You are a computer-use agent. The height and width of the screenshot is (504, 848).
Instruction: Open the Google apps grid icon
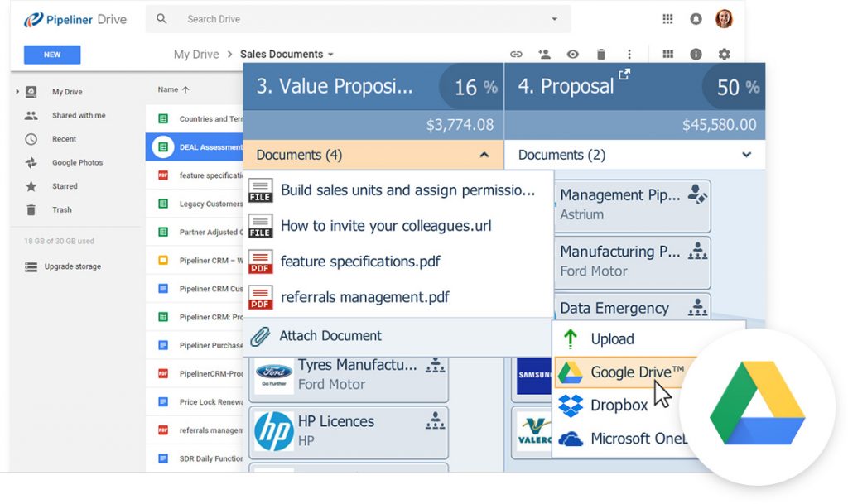pos(667,19)
